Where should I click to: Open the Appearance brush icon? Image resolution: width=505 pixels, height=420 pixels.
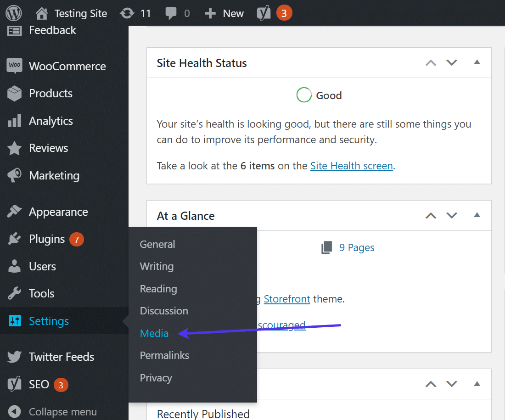(x=14, y=212)
